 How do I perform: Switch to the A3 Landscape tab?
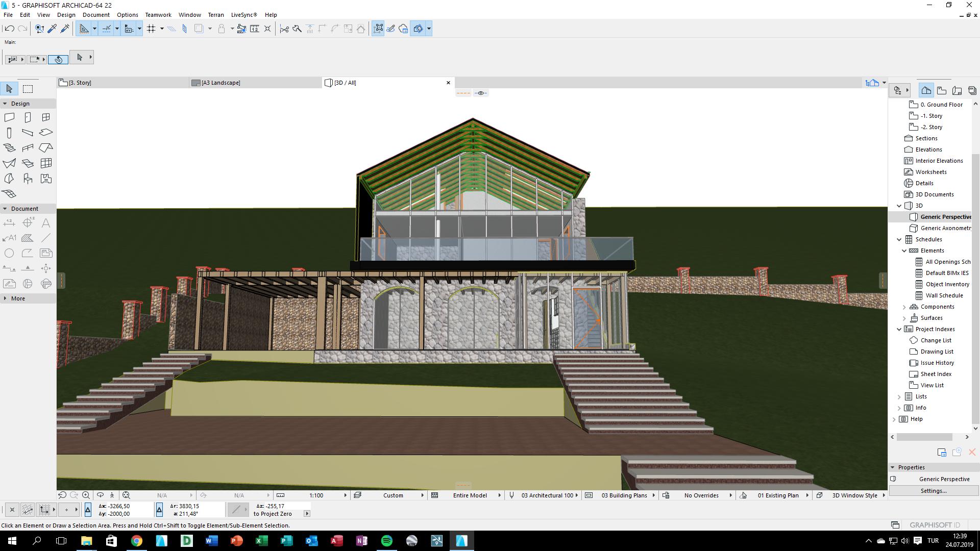pyautogui.click(x=220, y=83)
